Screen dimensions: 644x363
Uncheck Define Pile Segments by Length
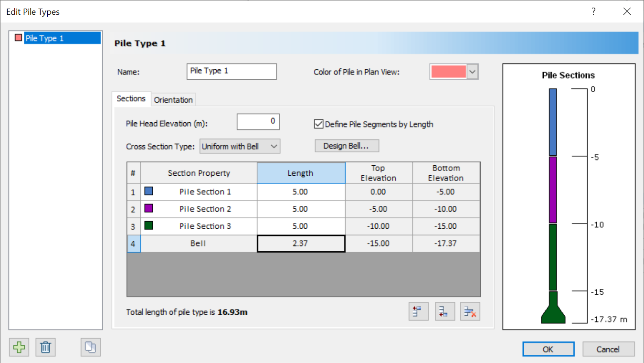(318, 124)
